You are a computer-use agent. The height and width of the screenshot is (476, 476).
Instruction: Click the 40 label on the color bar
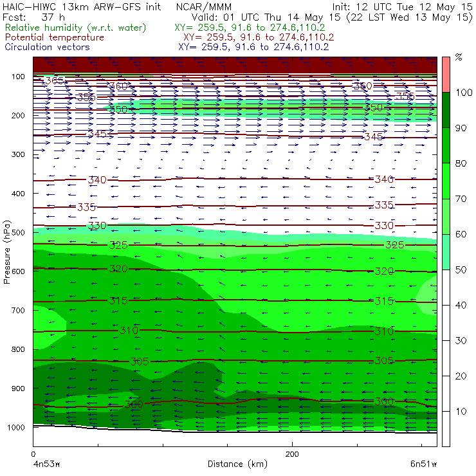pos(461,306)
